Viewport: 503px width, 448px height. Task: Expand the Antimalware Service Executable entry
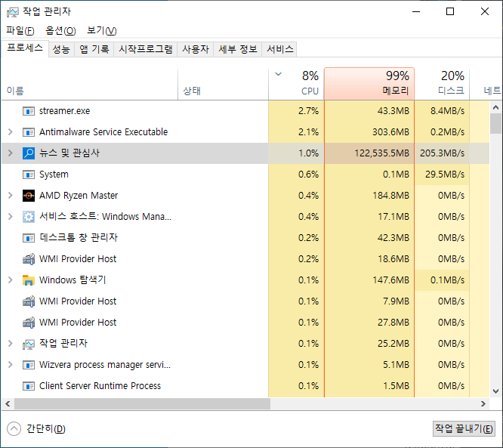pos(11,132)
